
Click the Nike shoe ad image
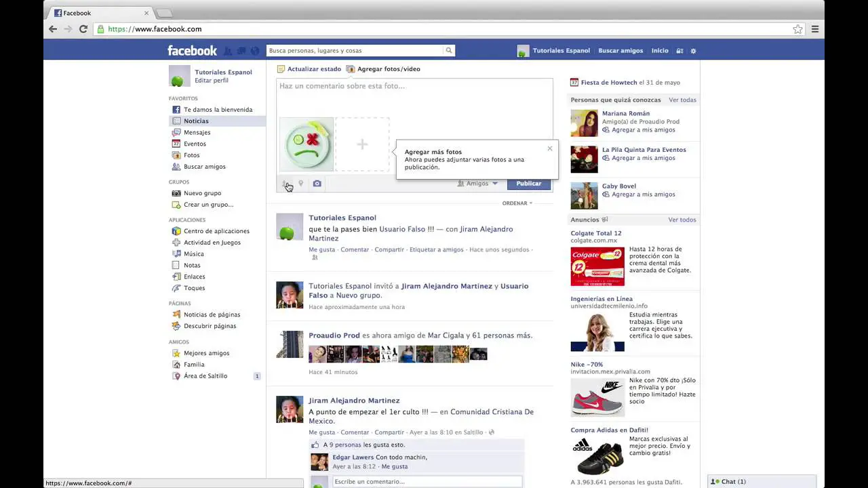(x=597, y=397)
